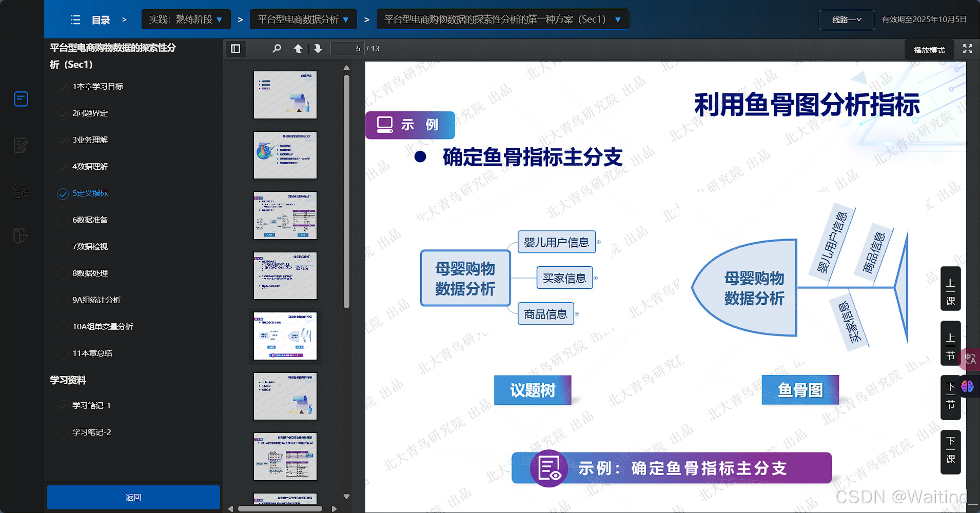Toggle completion circle for 8数据处理
This screenshot has width=980, height=513.
point(63,274)
